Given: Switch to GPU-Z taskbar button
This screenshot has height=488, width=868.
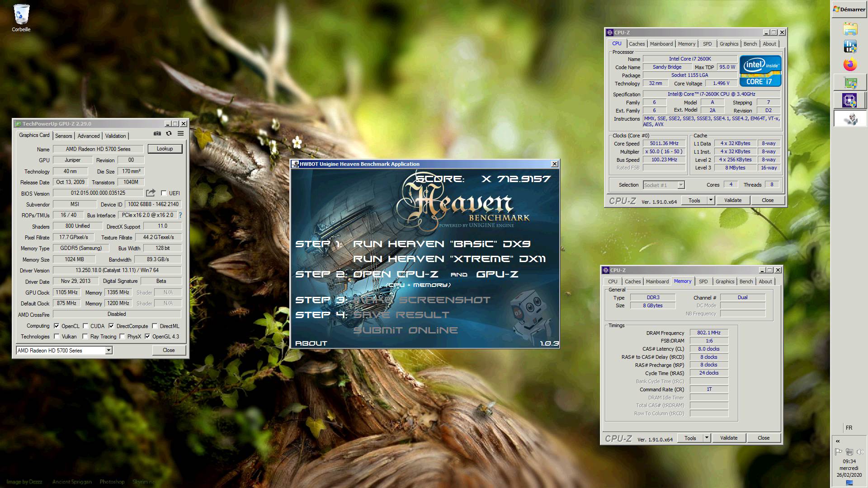Looking at the screenshot, I should [x=850, y=83].
